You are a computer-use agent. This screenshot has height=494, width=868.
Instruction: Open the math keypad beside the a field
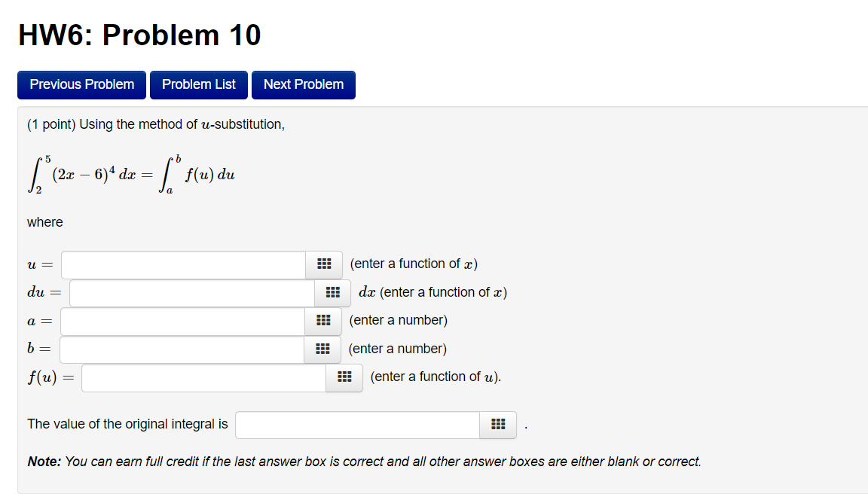click(323, 321)
